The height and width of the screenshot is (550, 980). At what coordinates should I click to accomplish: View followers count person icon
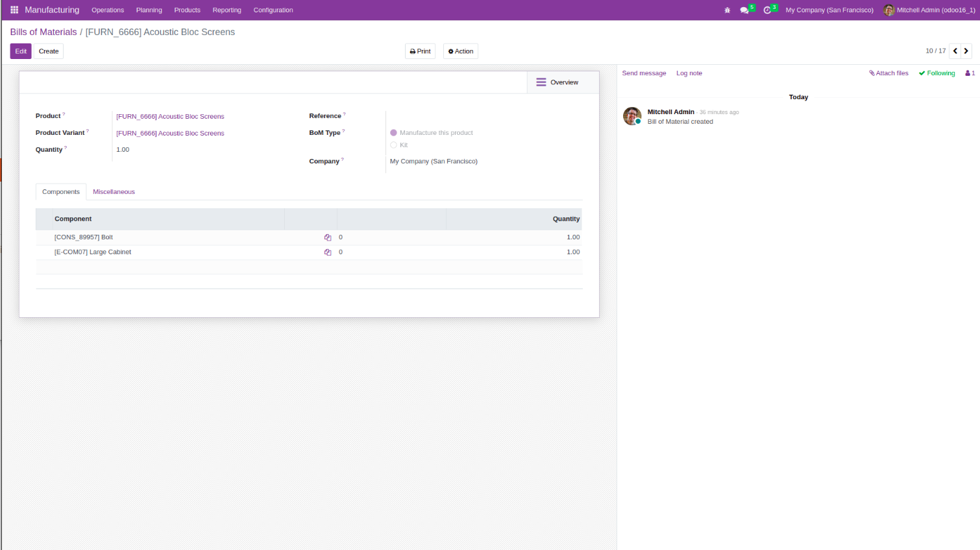click(x=970, y=73)
